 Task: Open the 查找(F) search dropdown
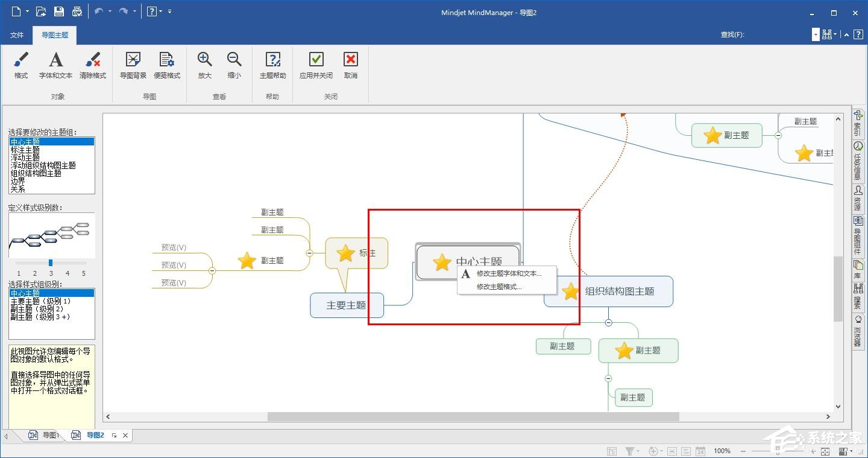[x=815, y=34]
